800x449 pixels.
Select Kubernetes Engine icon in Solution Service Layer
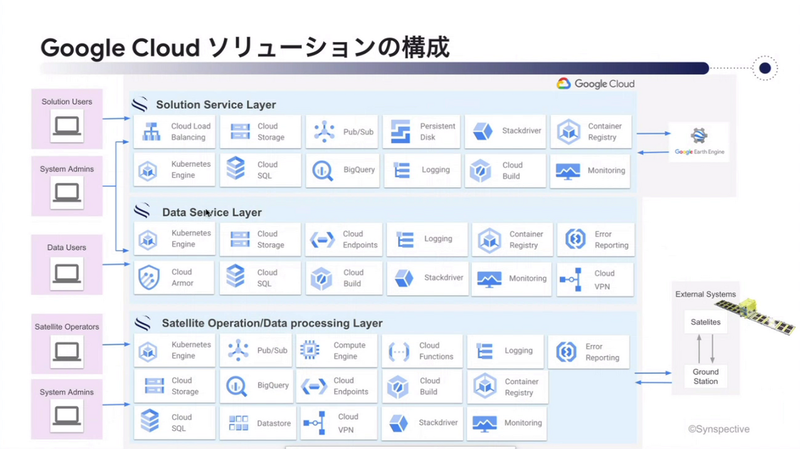[x=148, y=171]
